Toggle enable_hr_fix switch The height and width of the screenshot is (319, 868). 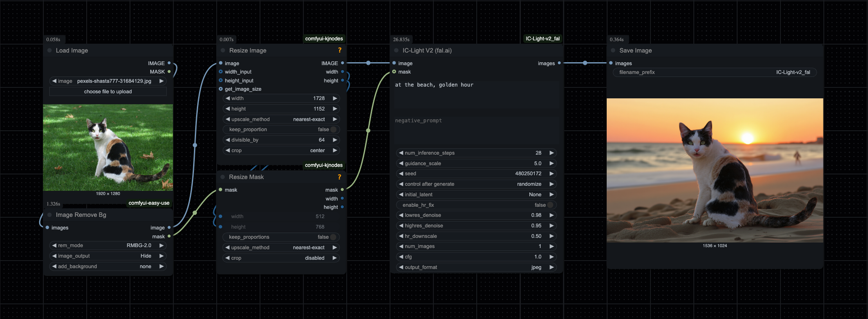coord(476,205)
